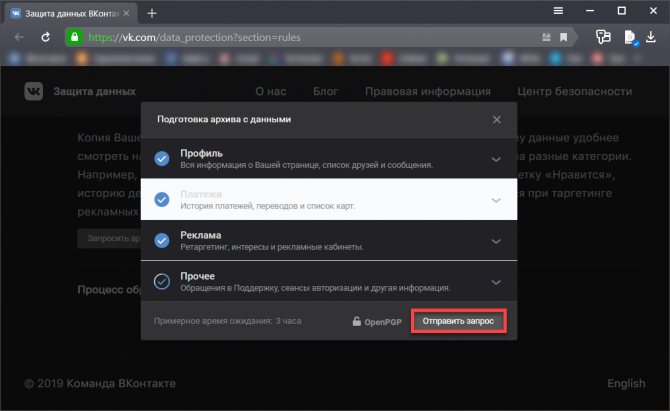The height and width of the screenshot is (411, 670).
Task: Toggle the Прочее checkbox
Action: 162,282
